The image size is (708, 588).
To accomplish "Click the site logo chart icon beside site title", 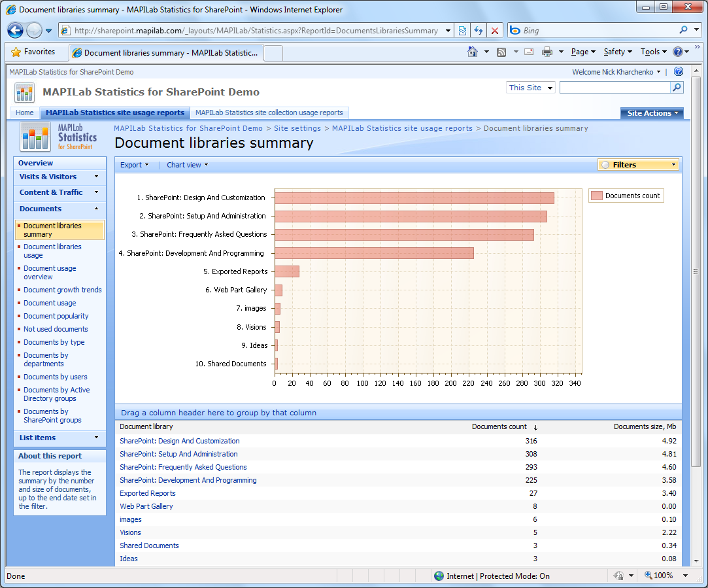I will (x=24, y=93).
